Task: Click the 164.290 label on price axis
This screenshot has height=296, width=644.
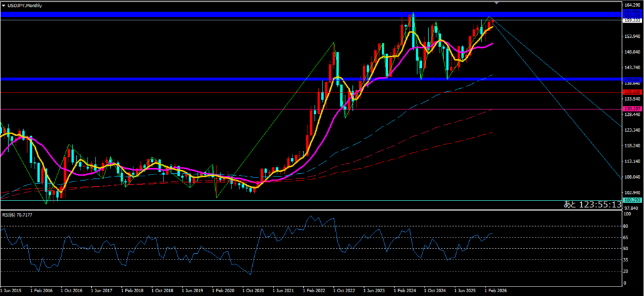Action: coord(631,5)
